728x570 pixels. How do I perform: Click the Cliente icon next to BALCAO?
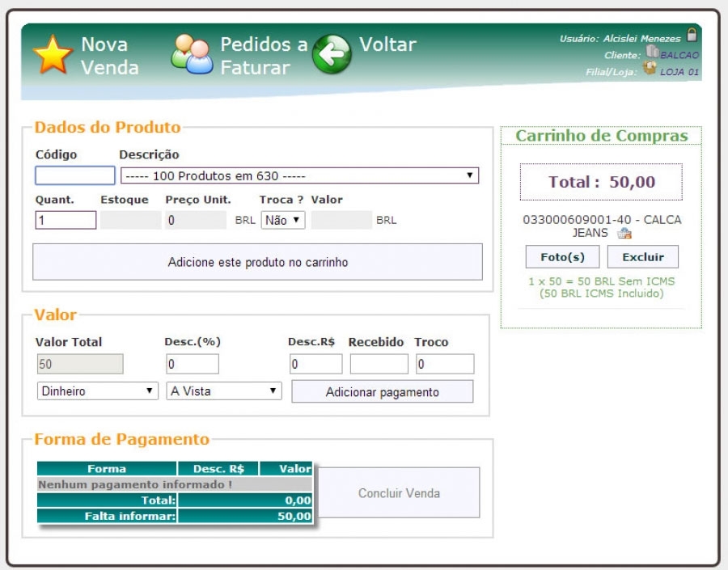[x=652, y=53]
